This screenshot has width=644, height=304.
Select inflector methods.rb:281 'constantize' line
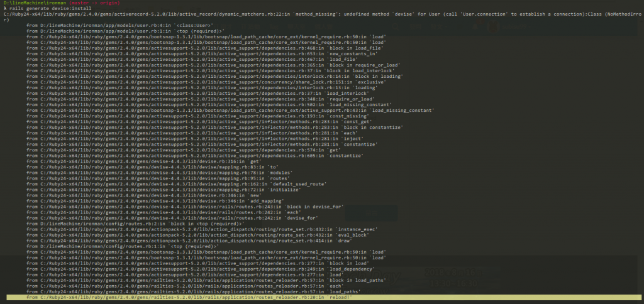click(202, 145)
